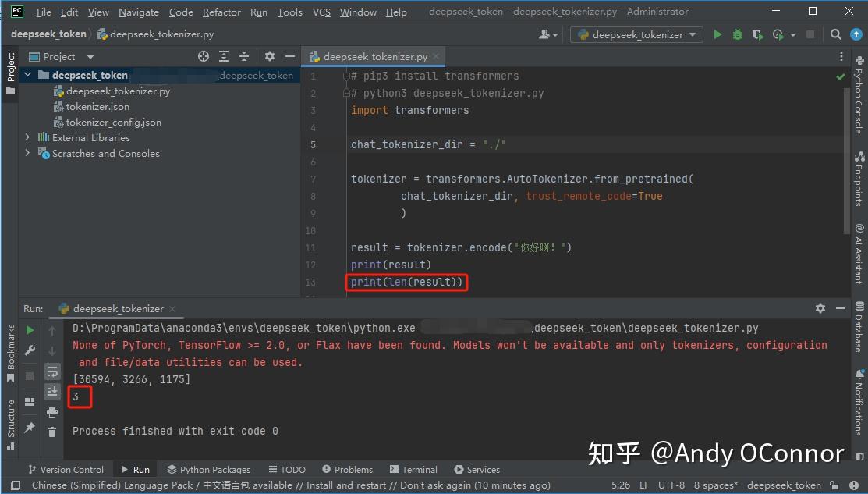Screen dimensions: 868x494
Task: Hide the Project tool window
Action: click(289, 56)
